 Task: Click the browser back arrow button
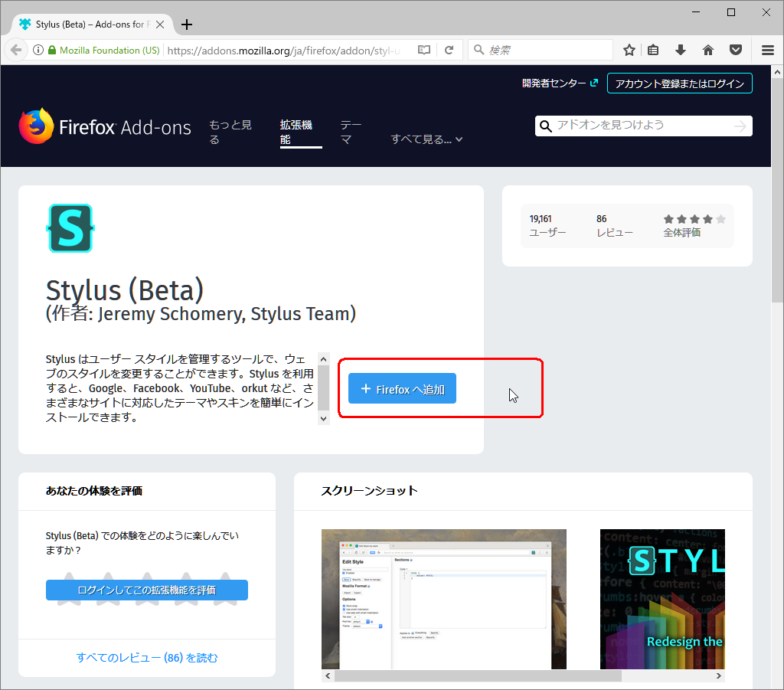click(x=16, y=50)
